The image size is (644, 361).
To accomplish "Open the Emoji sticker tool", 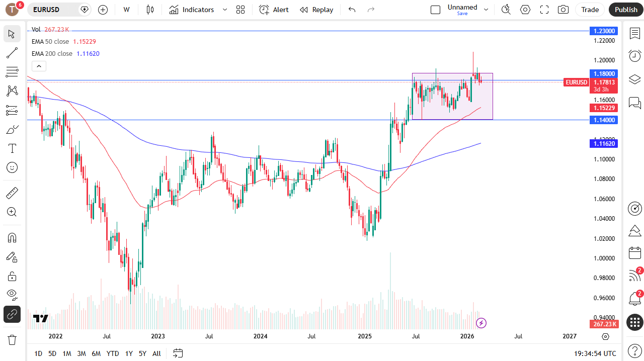I will point(12,167).
